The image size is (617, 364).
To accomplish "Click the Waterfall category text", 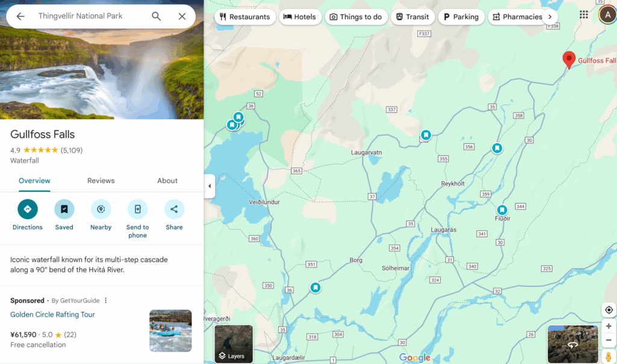I will click(24, 160).
